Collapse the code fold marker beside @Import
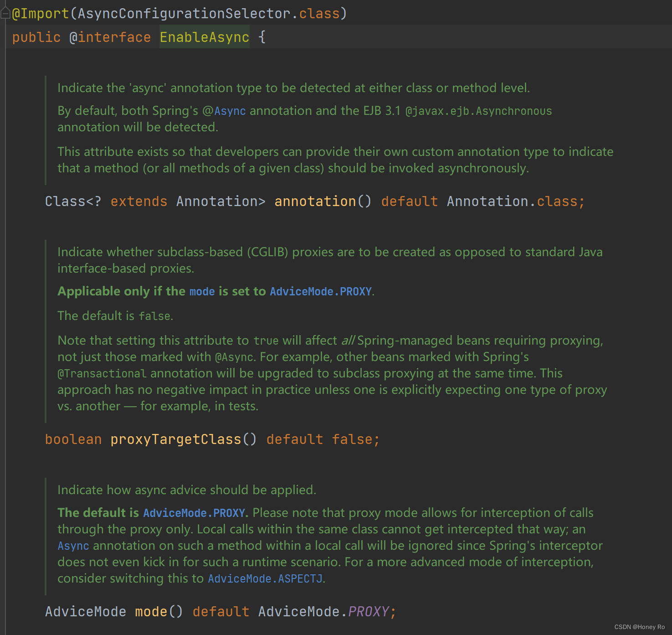This screenshot has height=635, width=672. click(5, 14)
